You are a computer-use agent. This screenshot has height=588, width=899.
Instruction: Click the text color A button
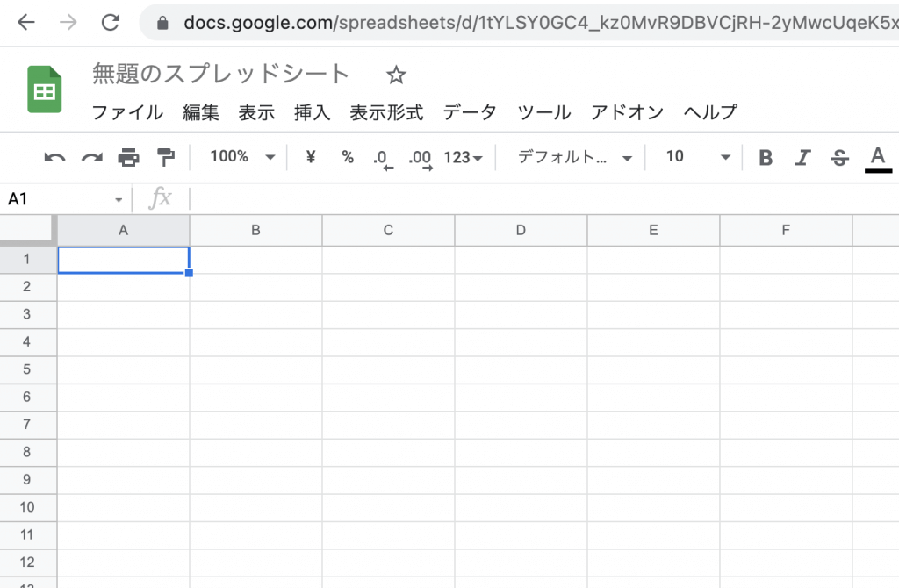877,158
